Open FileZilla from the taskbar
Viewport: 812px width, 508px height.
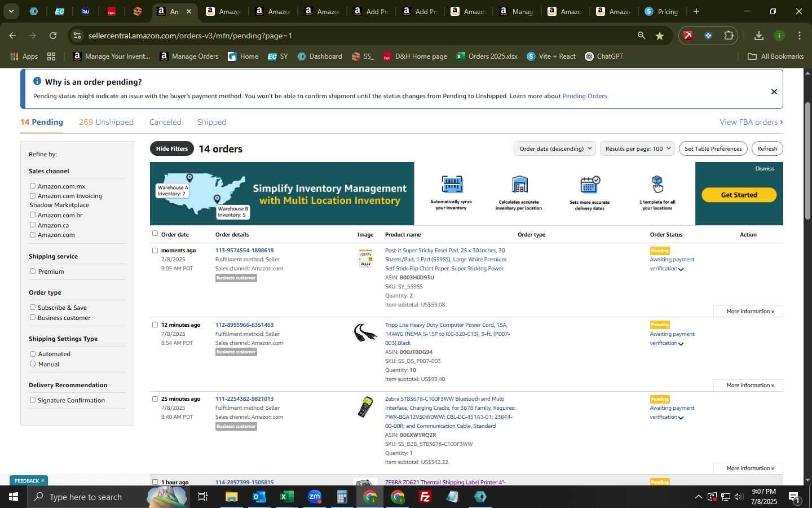click(425, 497)
